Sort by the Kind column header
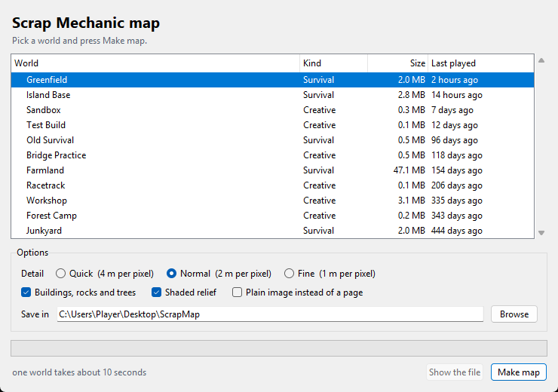The image size is (558, 392). click(x=333, y=63)
